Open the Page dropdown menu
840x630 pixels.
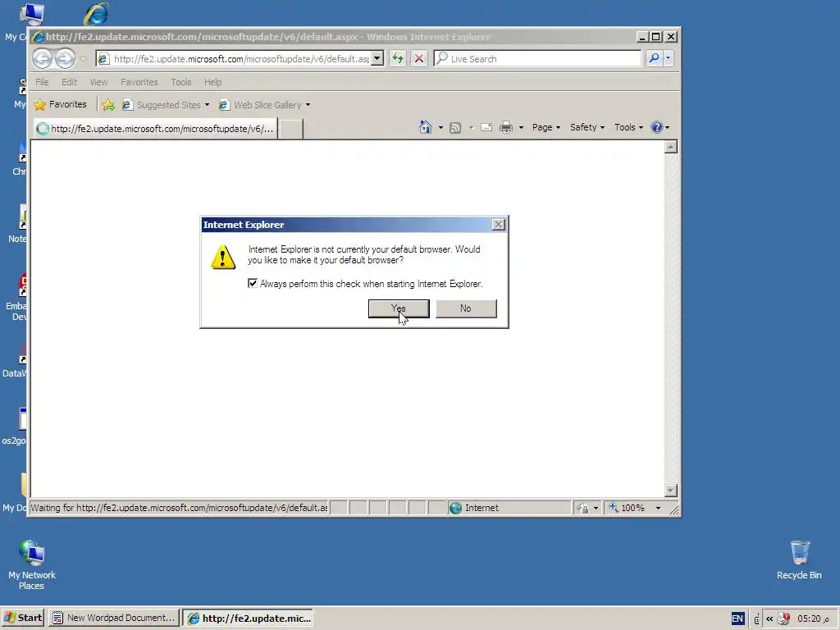point(546,127)
